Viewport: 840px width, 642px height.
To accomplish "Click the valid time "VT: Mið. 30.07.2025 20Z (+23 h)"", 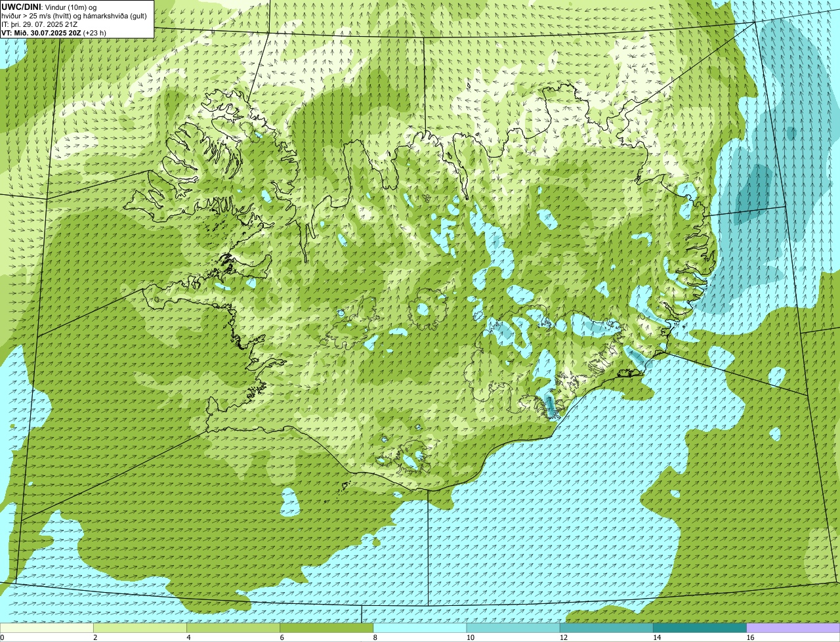I will [x=54, y=32].
